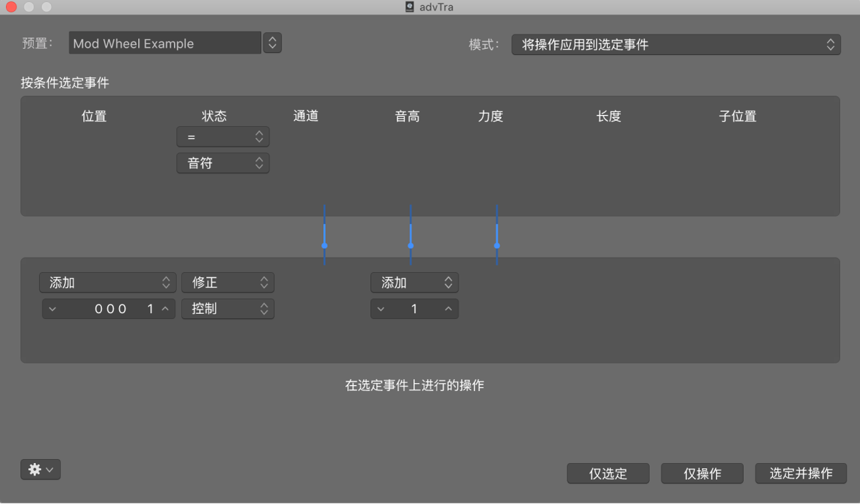The width and height of the screenshot is (860, 504).
Task: Click the 音高 column header
Action: 407,116
